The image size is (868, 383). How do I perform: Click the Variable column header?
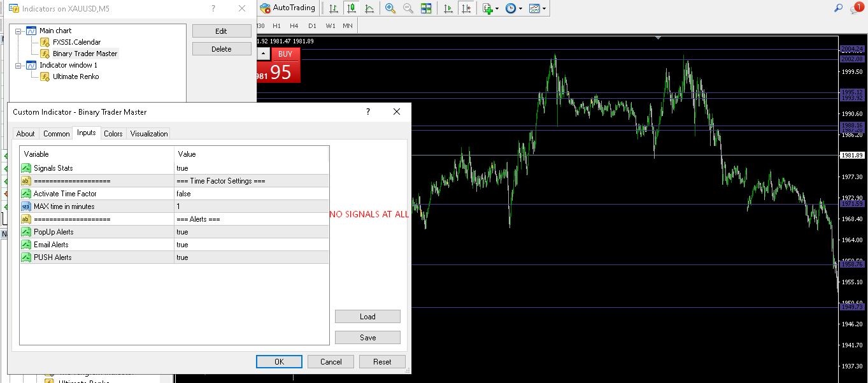click(97, 154)
